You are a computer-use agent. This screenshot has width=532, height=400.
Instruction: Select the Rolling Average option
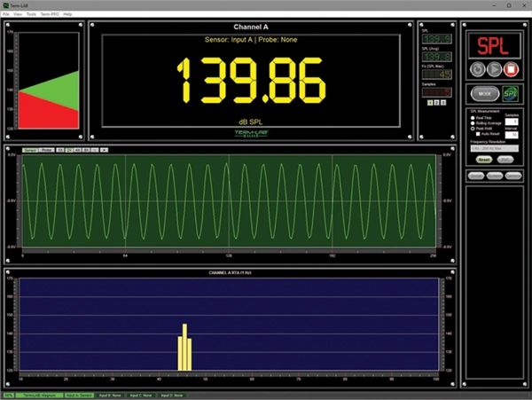click(x=473, y=122)
